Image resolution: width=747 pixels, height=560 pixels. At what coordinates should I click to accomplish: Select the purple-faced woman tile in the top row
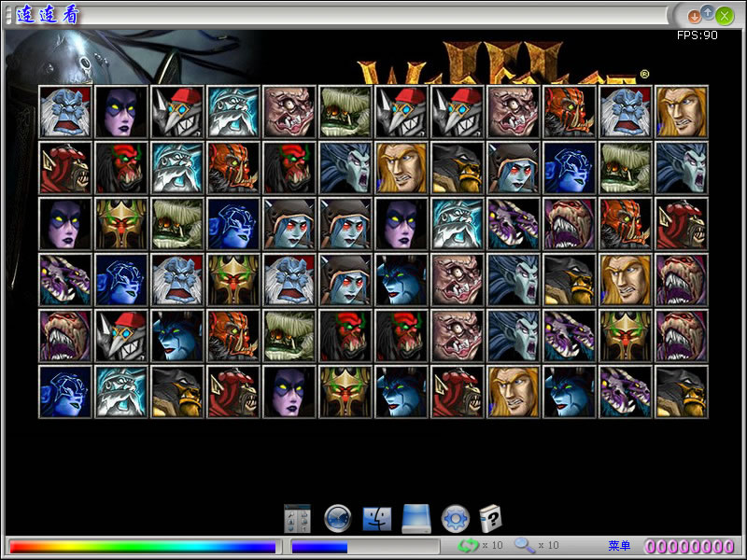coord(121,112)
